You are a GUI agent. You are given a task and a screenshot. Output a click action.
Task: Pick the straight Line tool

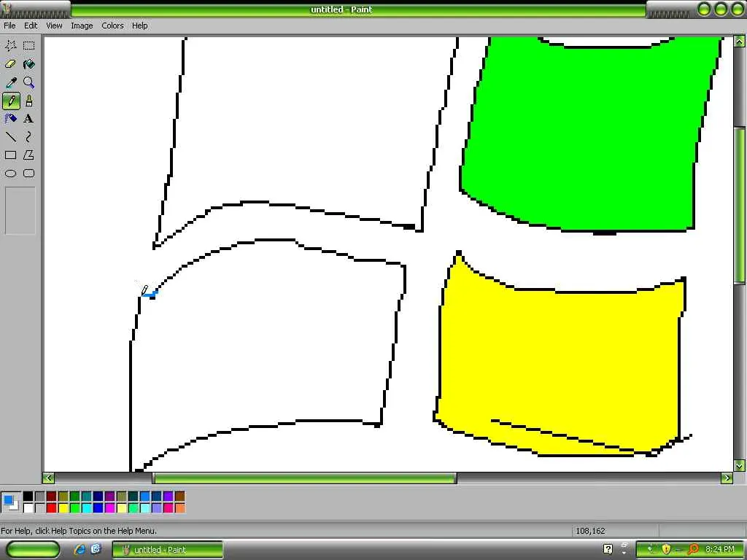point(10,137)
